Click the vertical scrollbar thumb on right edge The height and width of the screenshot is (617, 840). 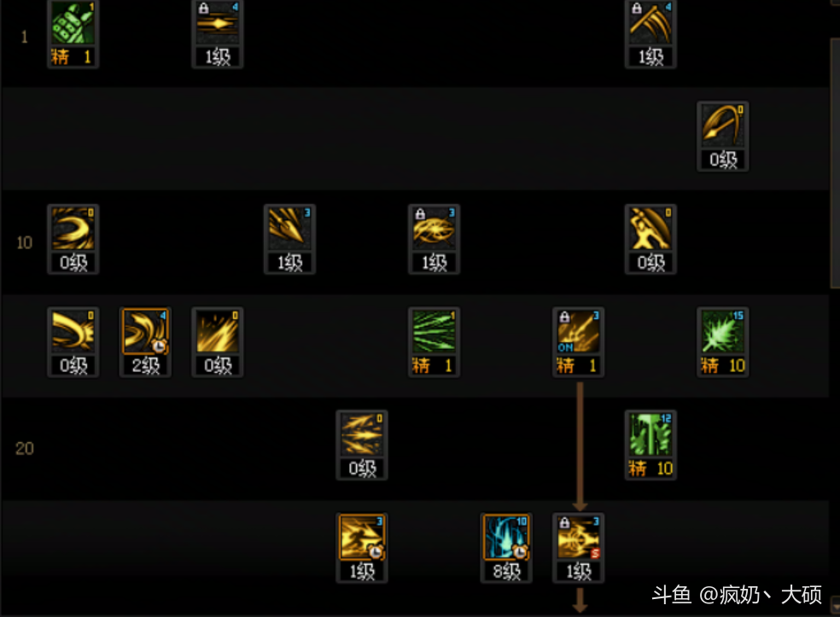point(835,163)
